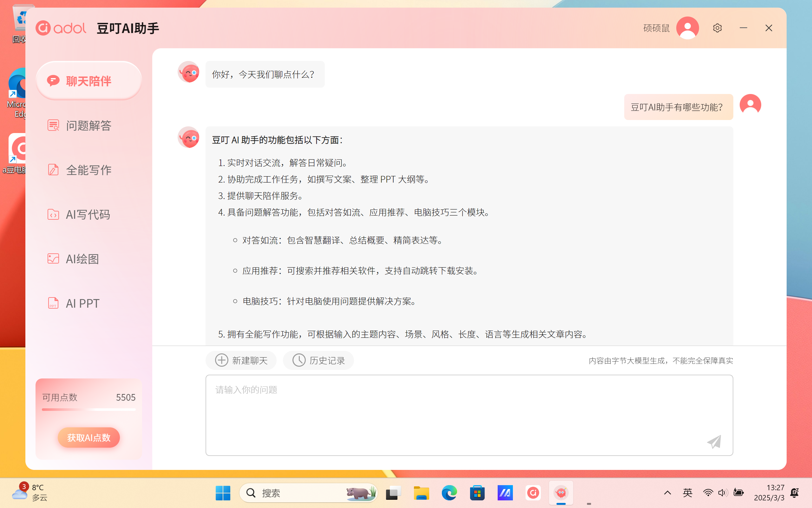Click the blue slash app taskbar icon
The width and height of the screenshot is (812, 508).
click(505, 493)
